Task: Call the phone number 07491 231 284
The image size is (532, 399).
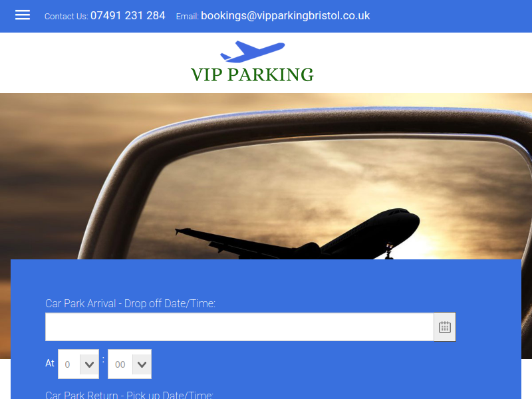Action: point(128,15)
